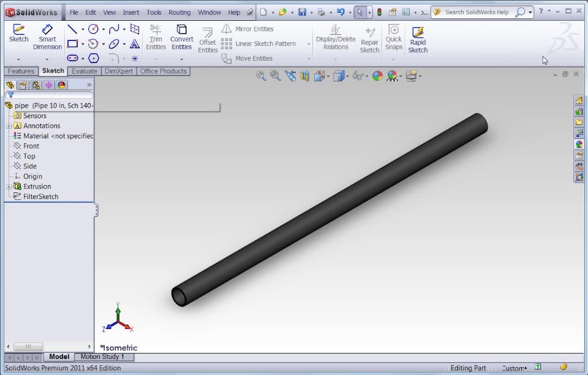Open the Spline tool dropdown arrow
This screenshot has height=375, width=588.
(124, 29)
